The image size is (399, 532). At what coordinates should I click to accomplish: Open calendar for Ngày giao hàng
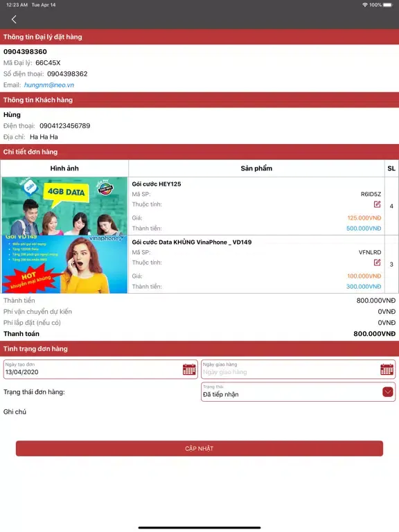click(387, 369)
